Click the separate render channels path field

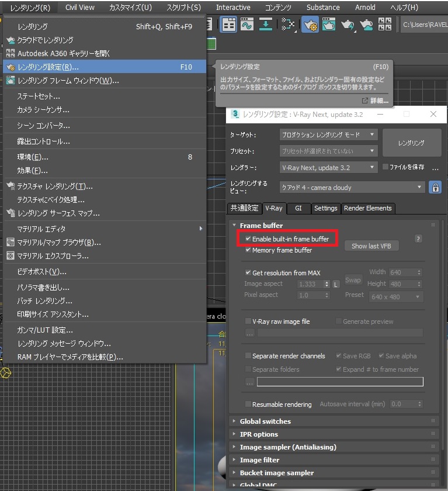tap(340, 382)
